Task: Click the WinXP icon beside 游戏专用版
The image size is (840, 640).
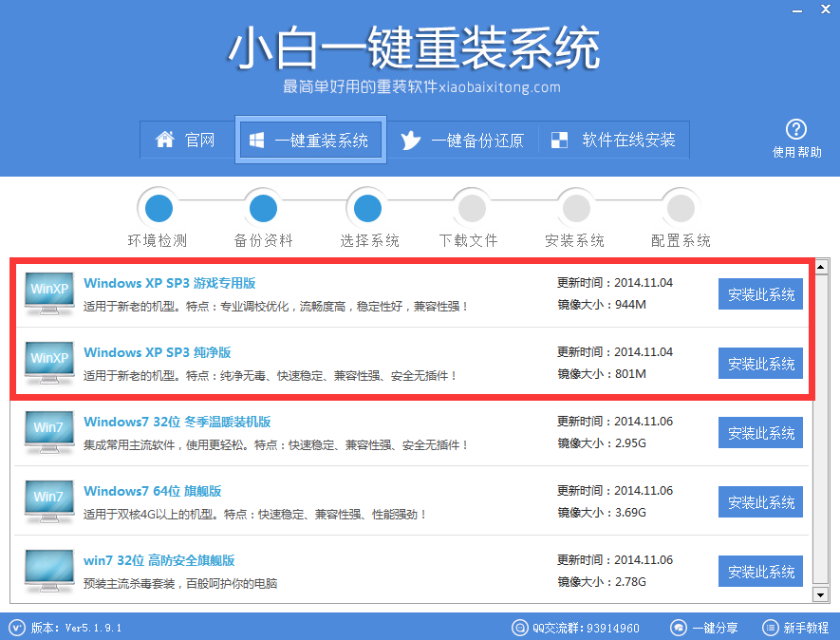Action: click(x=48, y=292)
